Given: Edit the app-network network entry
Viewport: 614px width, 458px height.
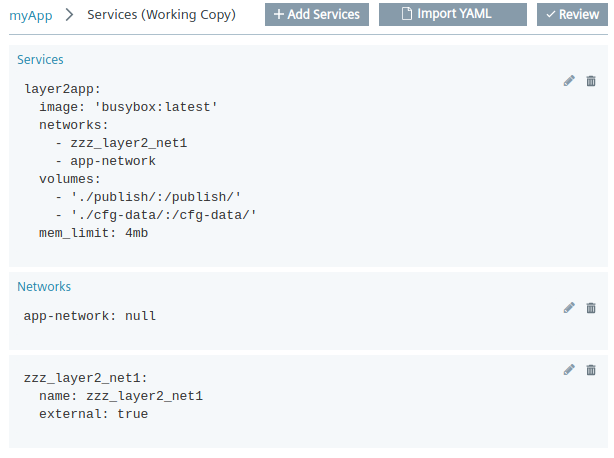Looking at the screenshot, I should point(569,308).
